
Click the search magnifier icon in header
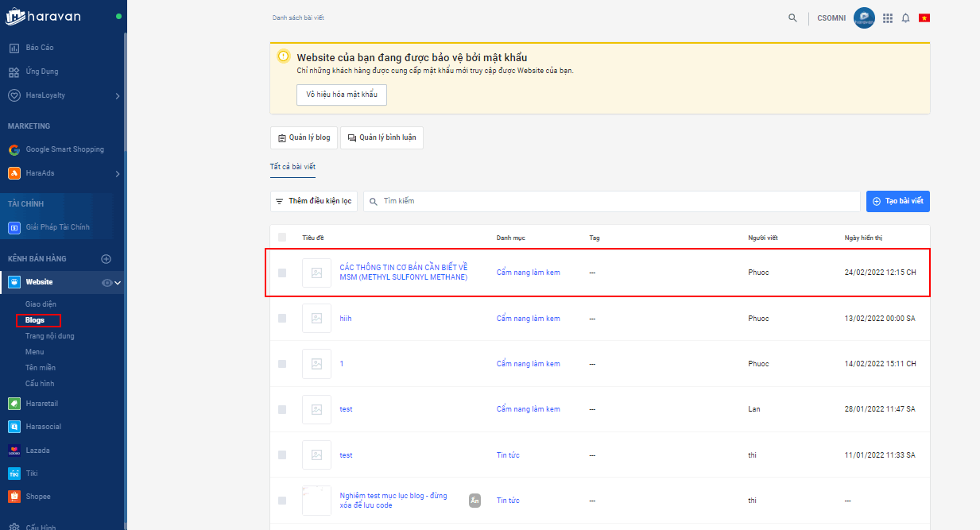pyautogui.click(x=792, y=17)
